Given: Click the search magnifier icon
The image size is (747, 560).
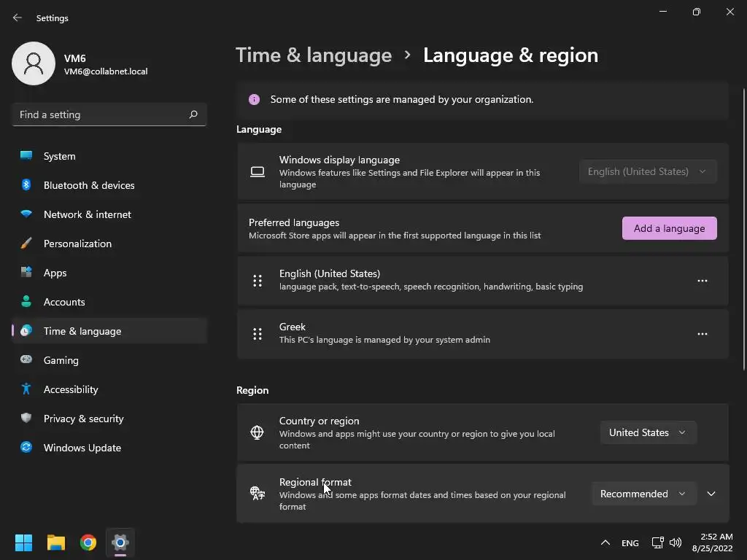Looking at the screenshot, I should 193,114.
